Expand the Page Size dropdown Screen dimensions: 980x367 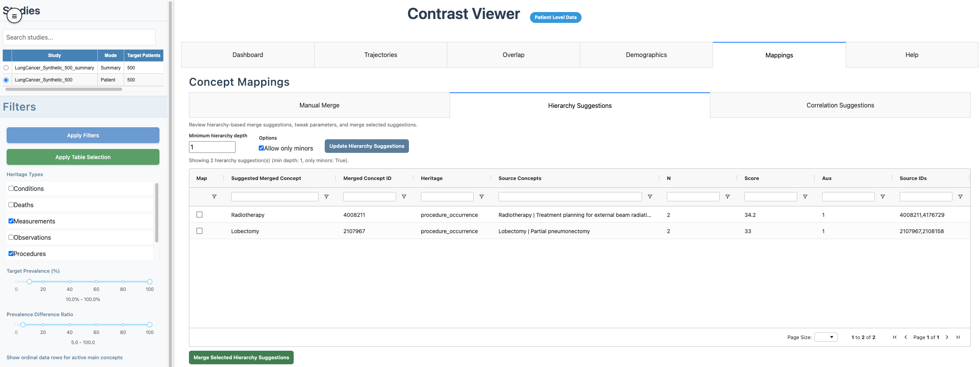pos(826,337)
